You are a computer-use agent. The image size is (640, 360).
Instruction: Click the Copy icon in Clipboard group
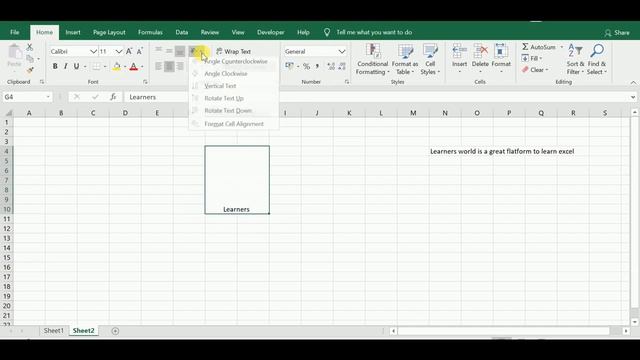click(x=30, y=59)
